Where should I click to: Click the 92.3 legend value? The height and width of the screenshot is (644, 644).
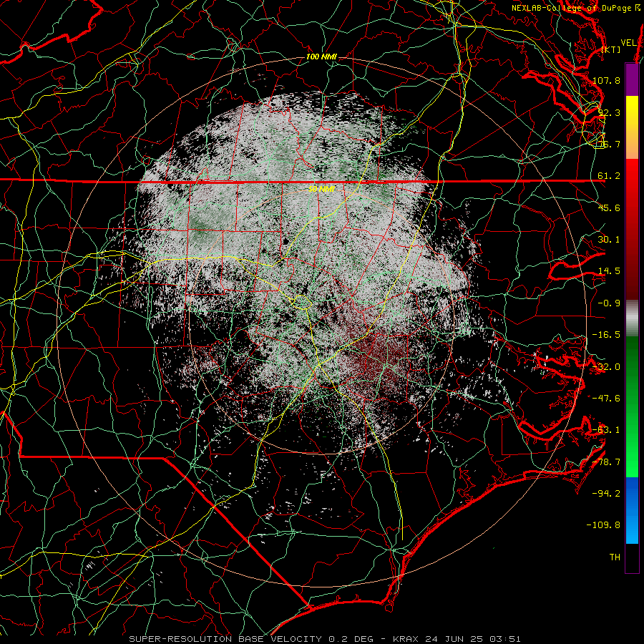coord(609,112)
